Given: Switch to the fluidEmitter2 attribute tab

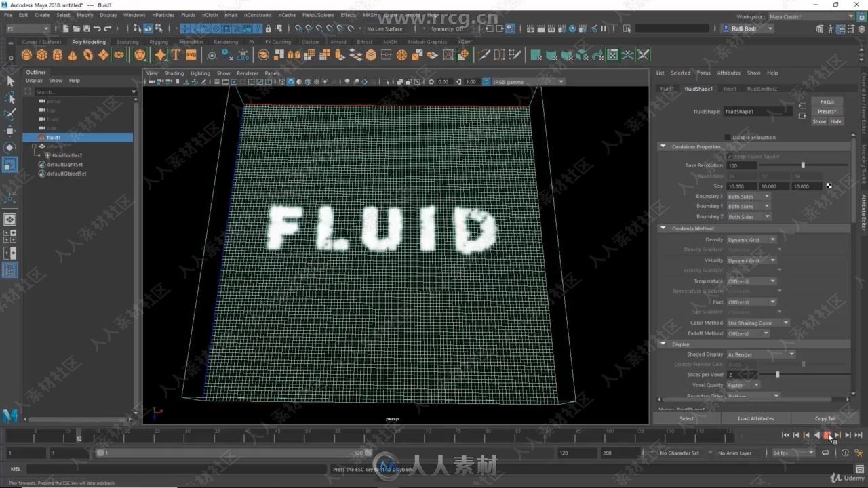Looking at the screenshot, I should pyautogui.click(x=762, y=89).
